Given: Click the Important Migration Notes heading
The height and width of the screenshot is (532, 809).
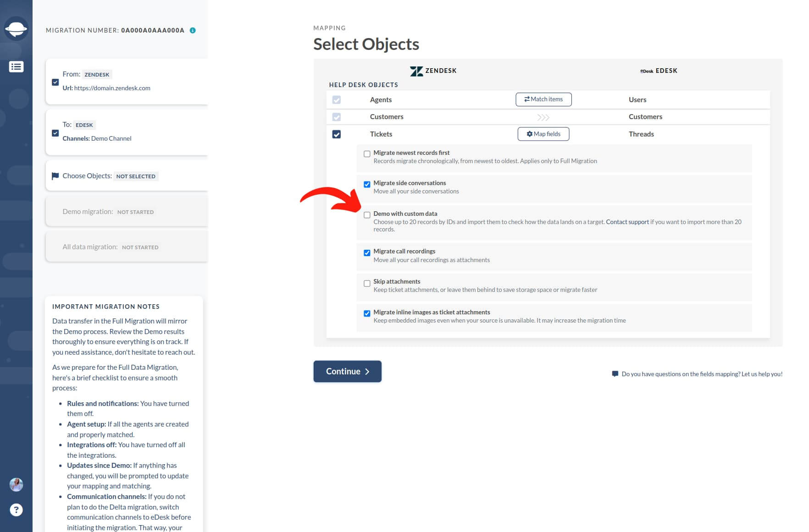Looking at the screenshot, I should [106, 307].
